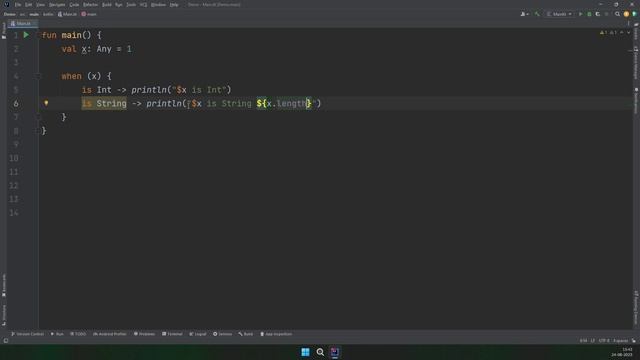
Task: Collapse the when block fold marker
Action: pos(39,76)
